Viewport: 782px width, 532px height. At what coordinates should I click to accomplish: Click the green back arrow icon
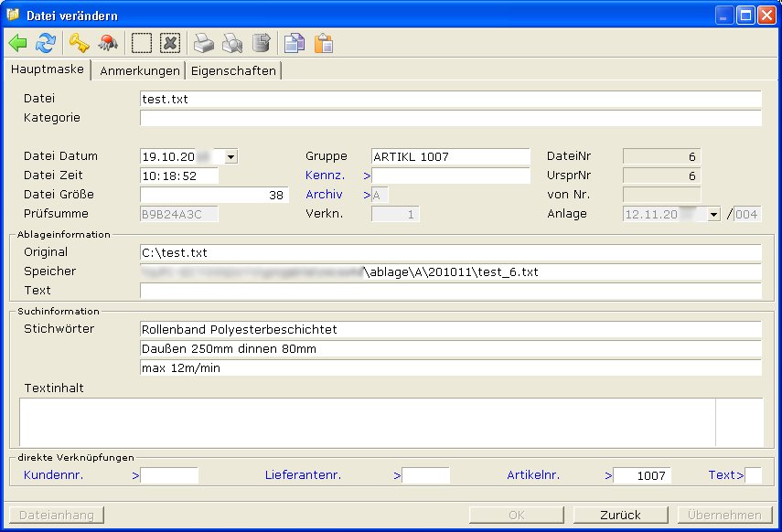[x=18, y=43]
